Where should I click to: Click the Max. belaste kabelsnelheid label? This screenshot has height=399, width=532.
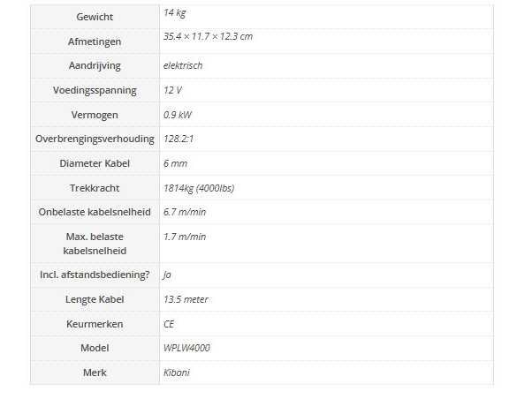[x=95, y=244]
